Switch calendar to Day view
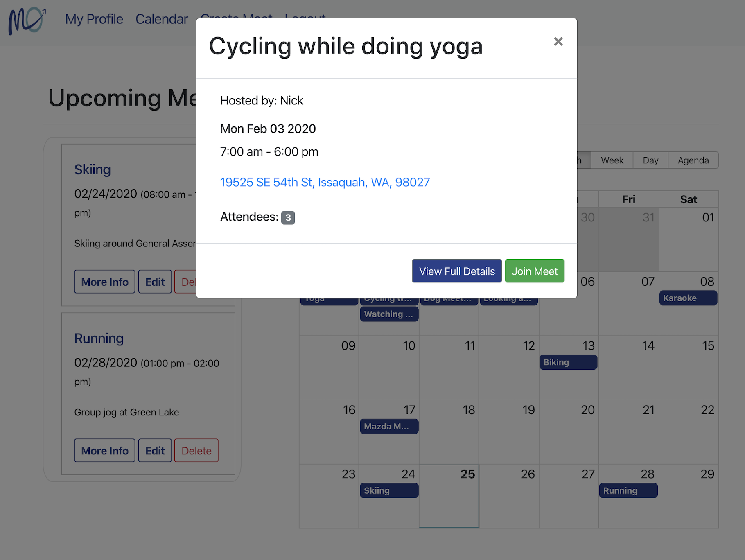The image size is (745, 560). pyautogui.click(x=650, y=160)
